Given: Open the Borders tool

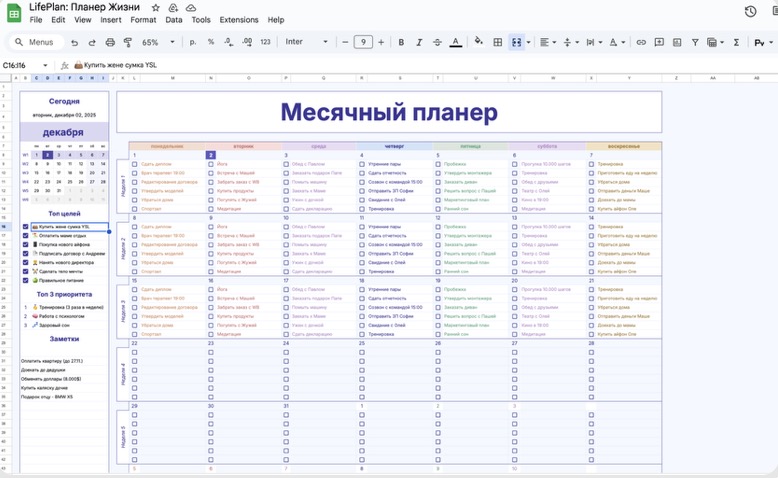Looking at the screenshot, I should 498,43.
